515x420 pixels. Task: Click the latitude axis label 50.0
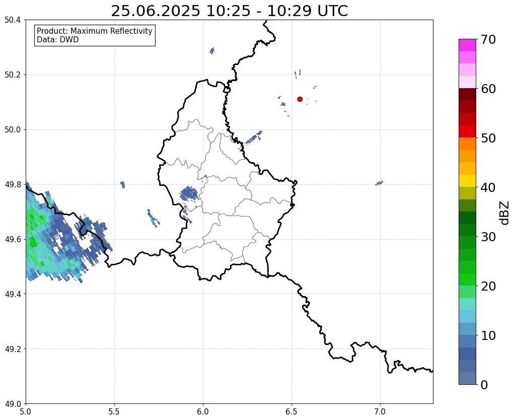pos(13,130)
